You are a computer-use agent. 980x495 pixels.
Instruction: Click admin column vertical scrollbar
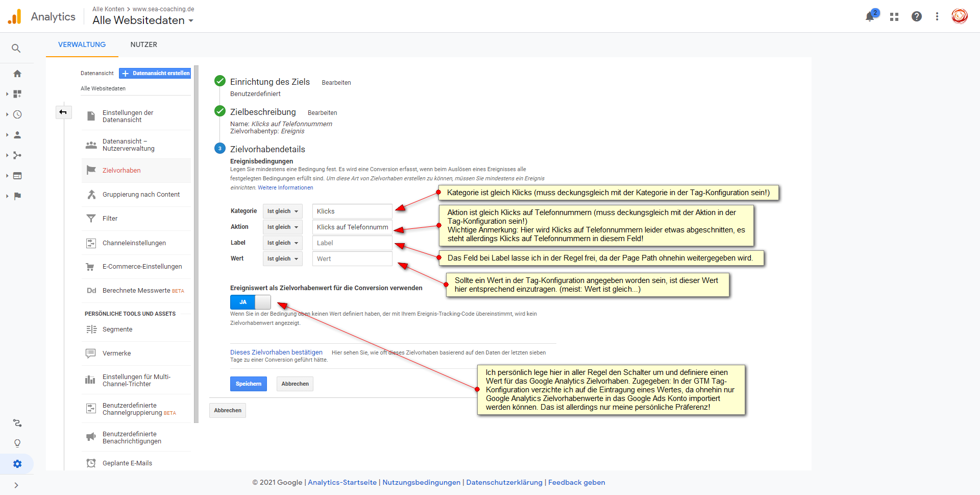tap(197, 244)
